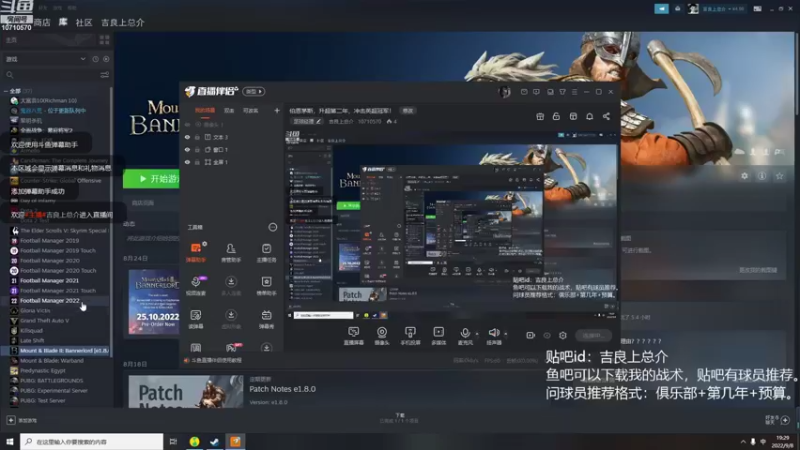Open Steam 吉良上总介 profile menu
Image resolution: width=800 pixels, height=450 pixels.
tap(122, 22)
